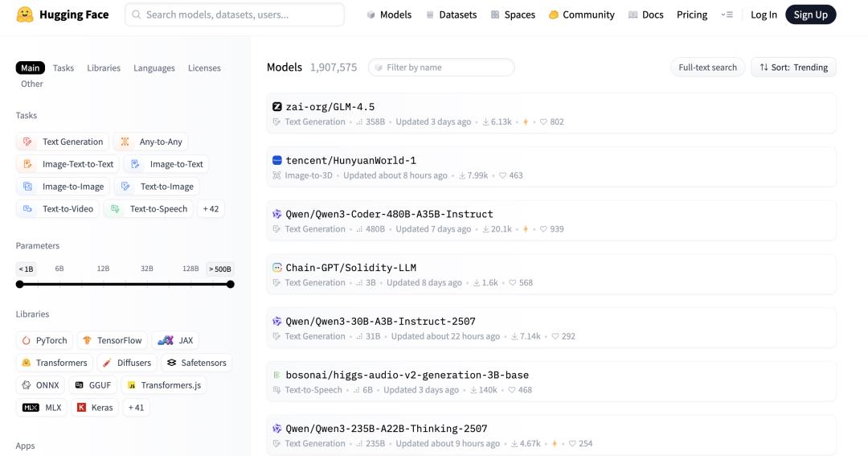Click the Safetensors library icon
This screenshot has height=456, width=868.
pos(172,363)
